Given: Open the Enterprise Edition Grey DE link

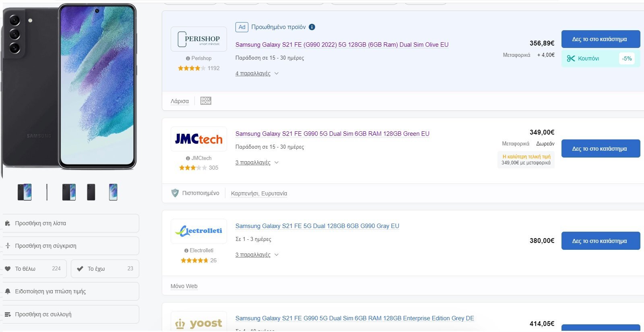Looking at the screenshot, I should click(x=355, y=318).
